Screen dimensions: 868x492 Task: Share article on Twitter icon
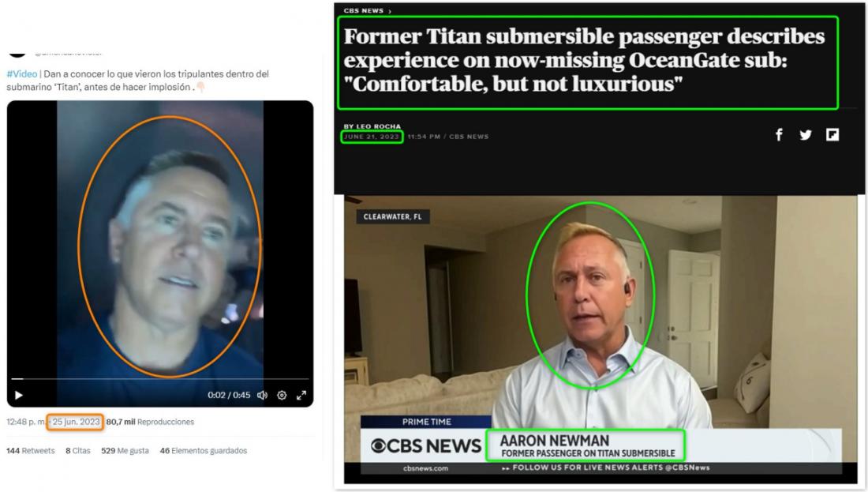806,134
